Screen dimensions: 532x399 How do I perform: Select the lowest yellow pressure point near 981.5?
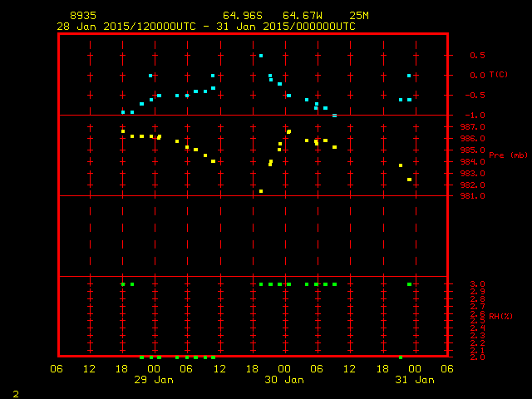[261, 191]
